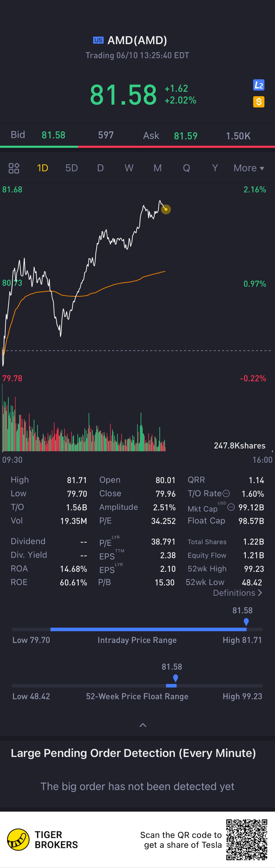The height and width of the screenshot is (868, 275).
Task: Tap the Tesla share QR code
Action: [247, 840]
